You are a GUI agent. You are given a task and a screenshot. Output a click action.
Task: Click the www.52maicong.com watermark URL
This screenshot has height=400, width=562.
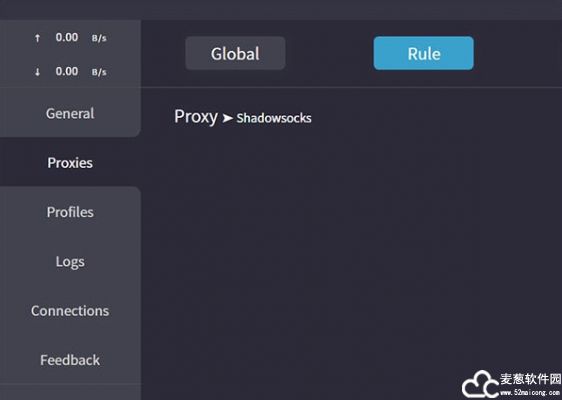[x=530, y=392]
